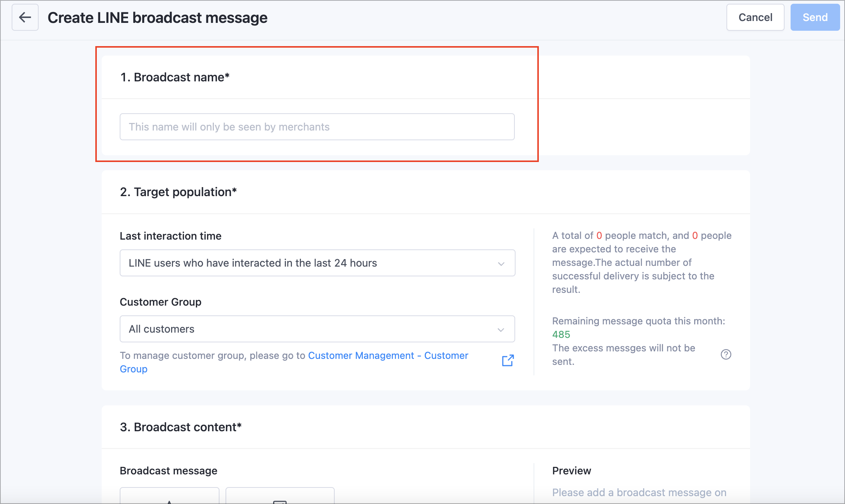Click the '3. Broadcast content' section heading
Image resolution: width=845 pixels, height=504 pixels.
[181, 427]
